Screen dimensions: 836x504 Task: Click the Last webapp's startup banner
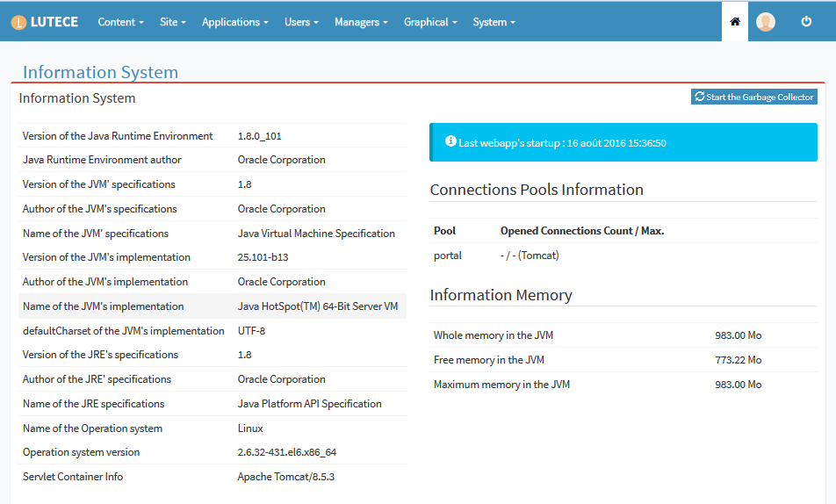623,142
